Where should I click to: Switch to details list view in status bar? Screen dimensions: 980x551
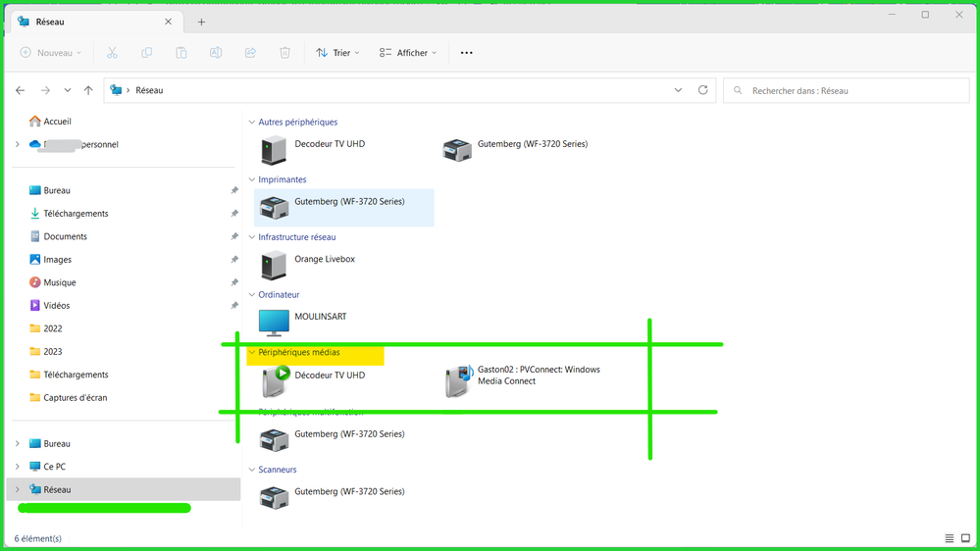(949, 538)
